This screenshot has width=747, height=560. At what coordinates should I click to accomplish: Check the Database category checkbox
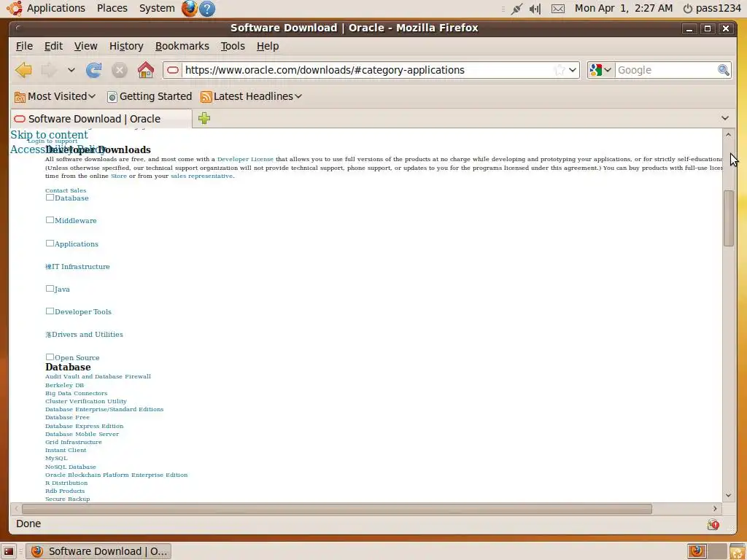click(50, 197)
